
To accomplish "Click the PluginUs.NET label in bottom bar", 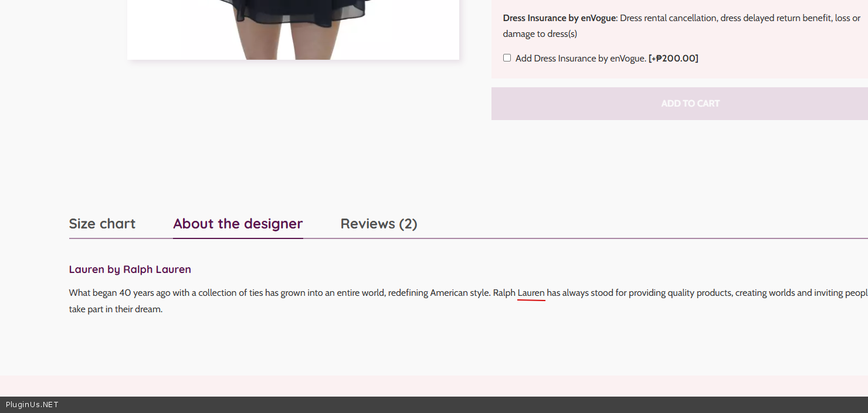I will coord(32,405).
